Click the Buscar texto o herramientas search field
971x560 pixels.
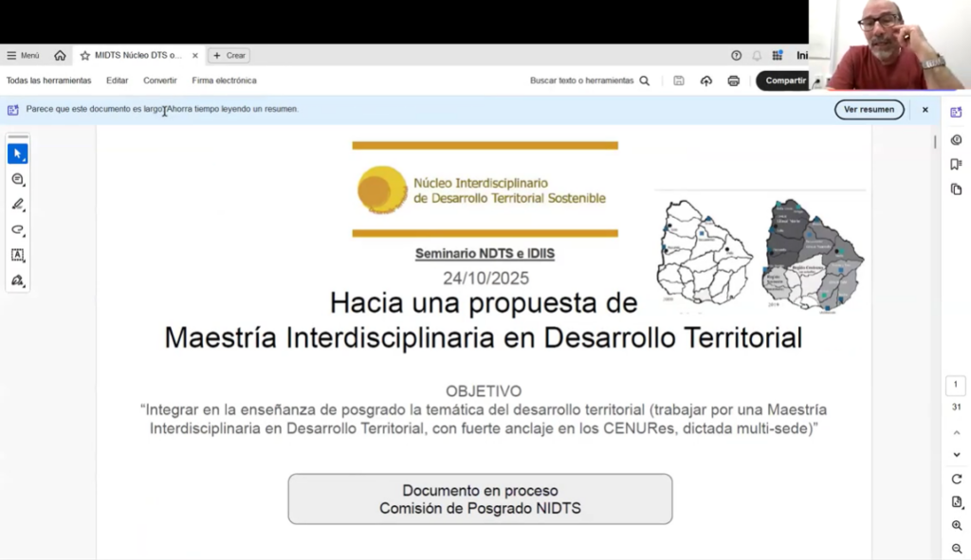(589, 81)
